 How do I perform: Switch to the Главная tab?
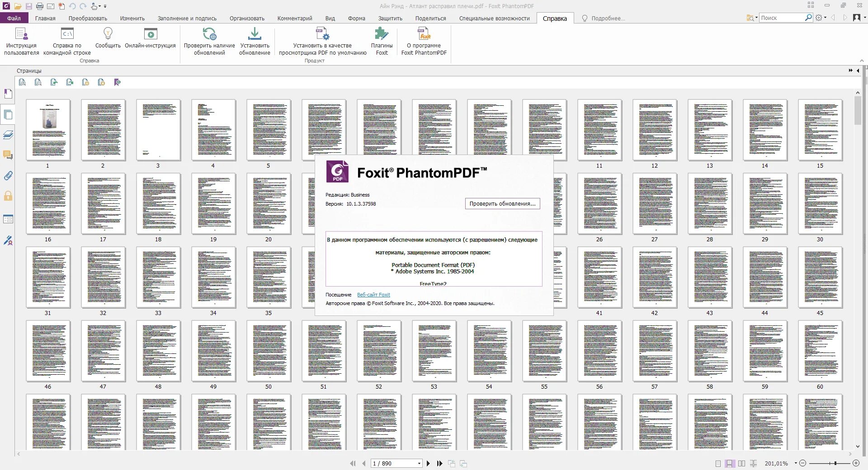point(45,18)
